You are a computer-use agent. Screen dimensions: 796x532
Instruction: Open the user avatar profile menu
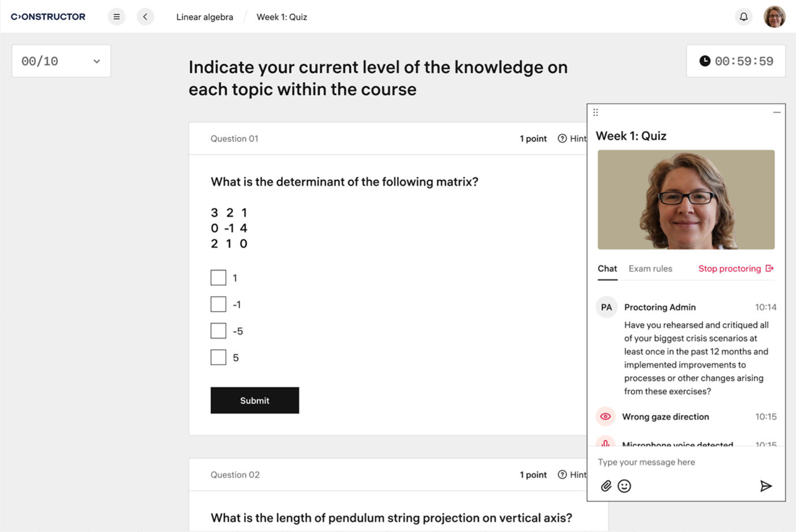pos(774,17)
